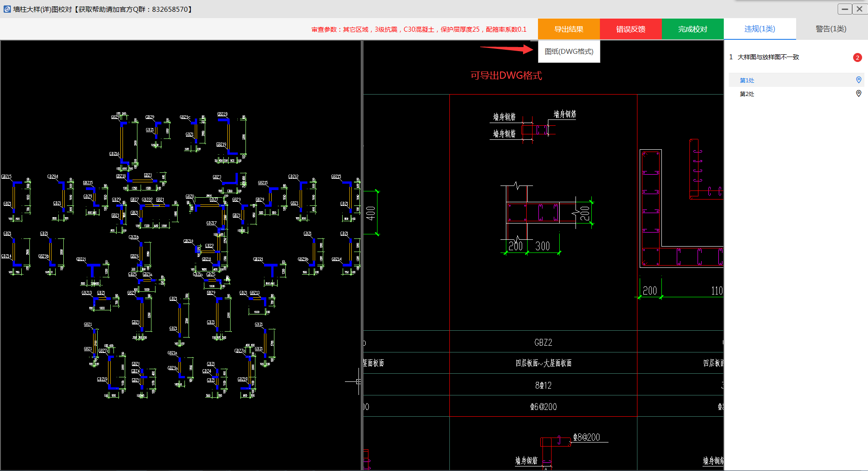Click the app icon in the title bar

point(7,9)
